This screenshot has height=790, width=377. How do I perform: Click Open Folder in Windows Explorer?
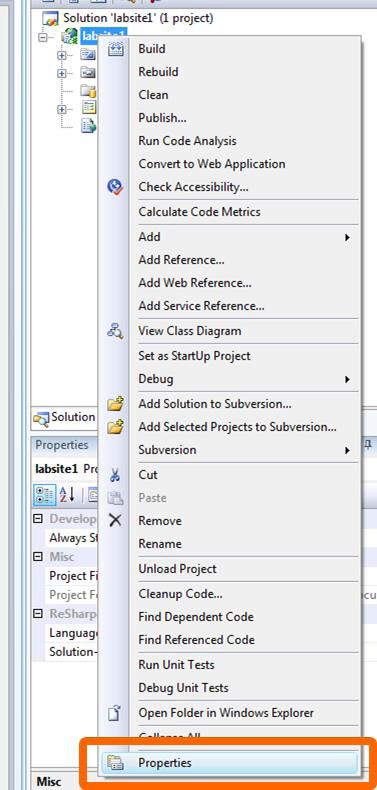point(226,713)
